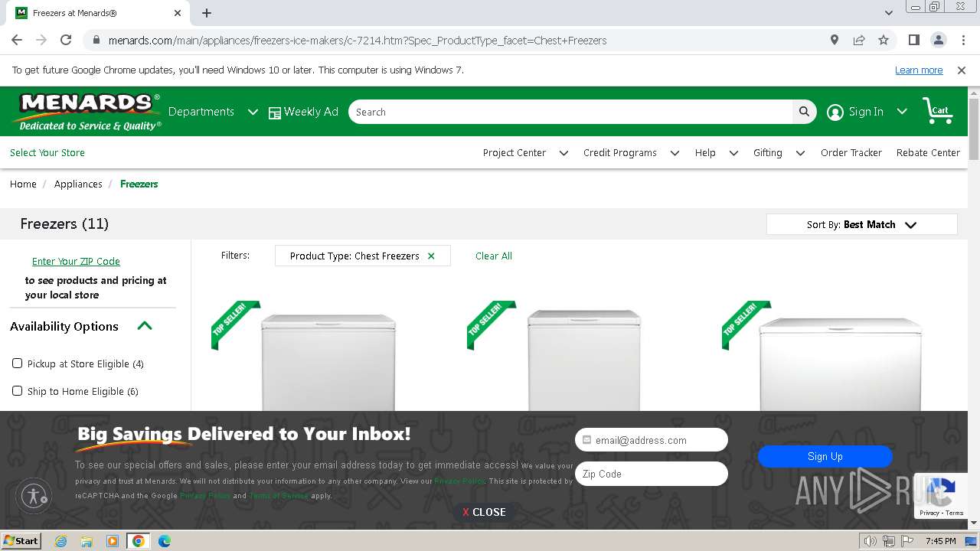This screenshot has width=980, height=551.
Task: Click the Freezers breadcrumb
Action: click(139, 184)
